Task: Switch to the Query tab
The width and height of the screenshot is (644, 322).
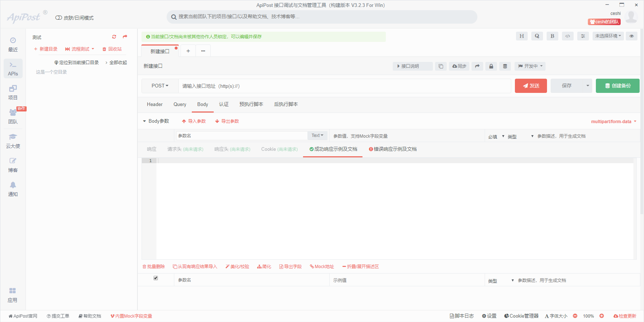Action: (x=180, y=105)
